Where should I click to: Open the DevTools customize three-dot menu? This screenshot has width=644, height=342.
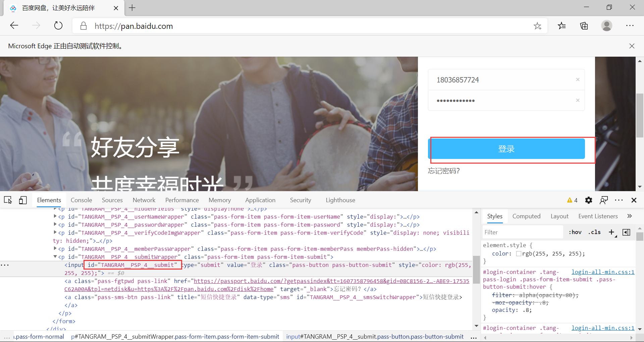click(619, 200)
